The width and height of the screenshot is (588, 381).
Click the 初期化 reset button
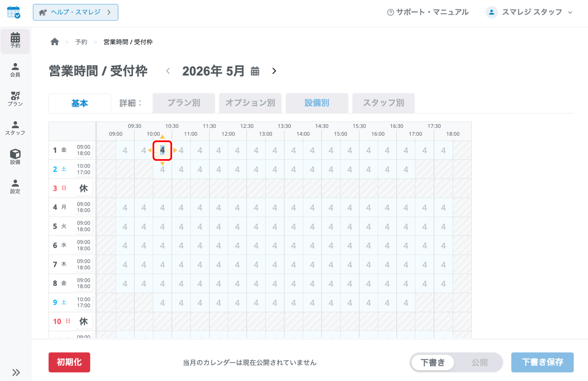pyautogui.click(x=69, y=362)
